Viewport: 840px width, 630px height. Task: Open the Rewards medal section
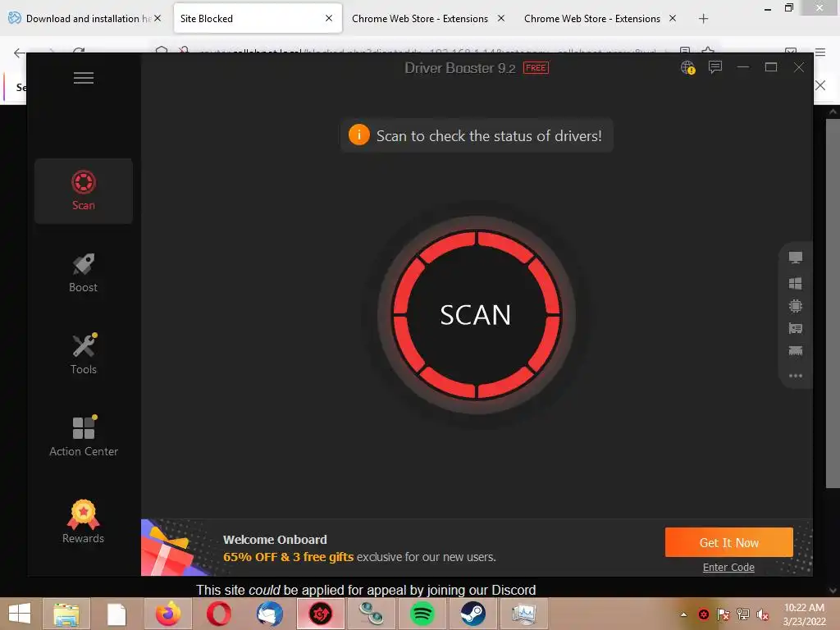coord(84,522)
